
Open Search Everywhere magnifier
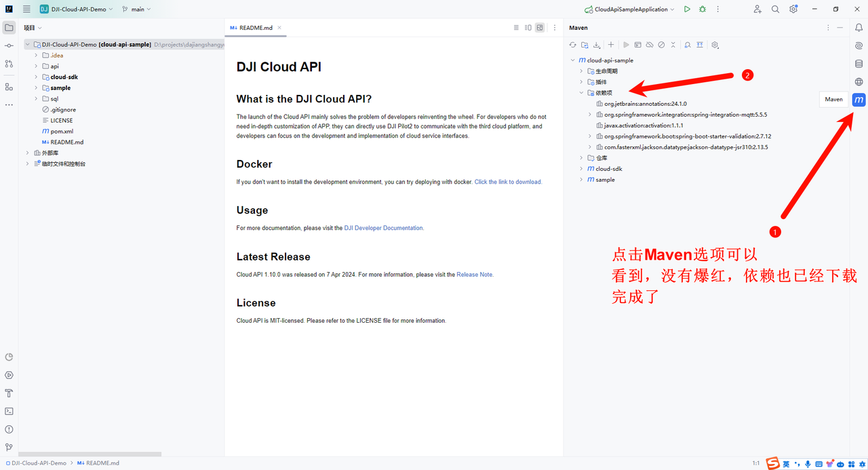click(775, 9)
